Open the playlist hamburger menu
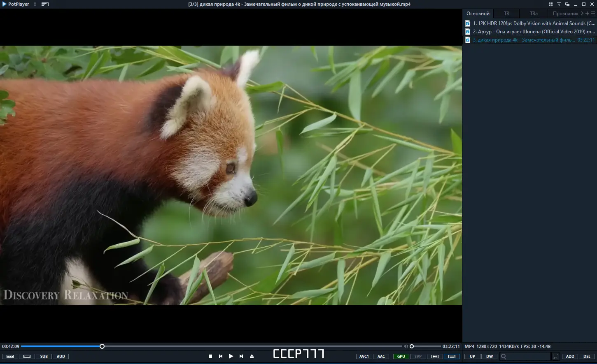The width and height of the screenshot is (597, 364). tap(593, 14)
